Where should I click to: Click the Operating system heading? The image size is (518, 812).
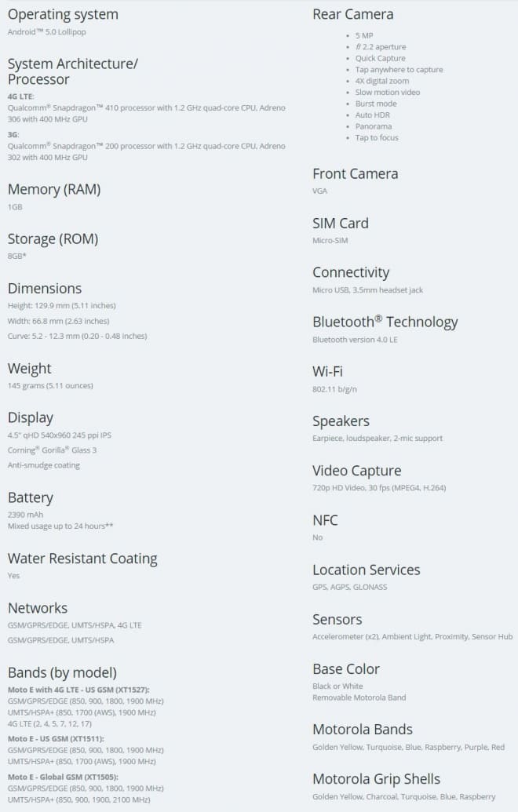click(x=63, y=14)
